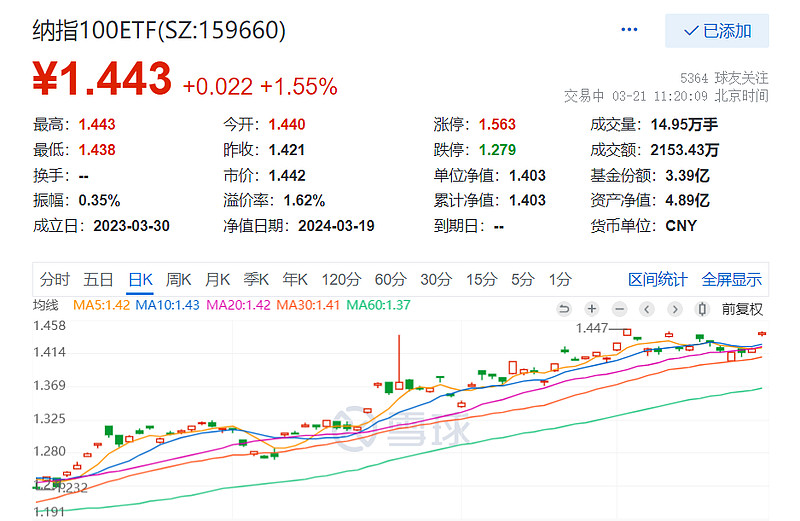The height and width of the screenshot is (521, 800).
Task: Click the 涨停 1.563 value
Action: [497, 124]
